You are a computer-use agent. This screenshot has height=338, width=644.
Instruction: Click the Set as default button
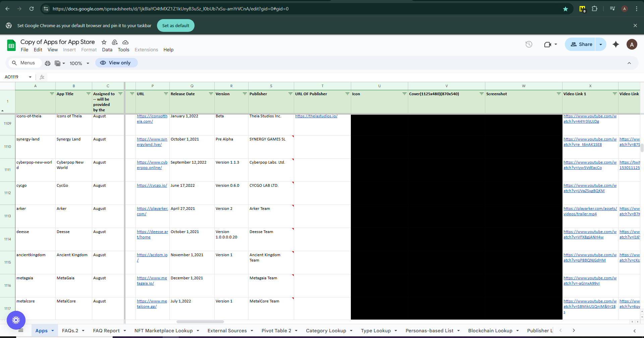(x=175, y=25)
